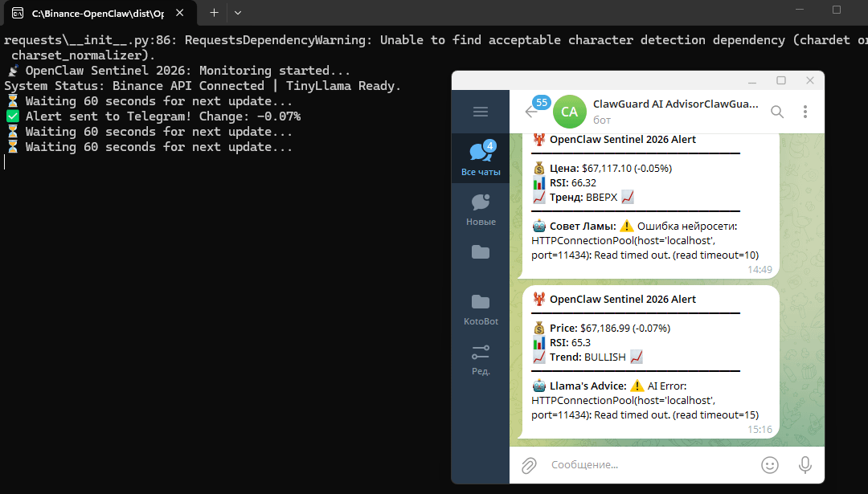Screen dimensions: 868x494
Task: Close the Telegram window
Action: (810, 81)
